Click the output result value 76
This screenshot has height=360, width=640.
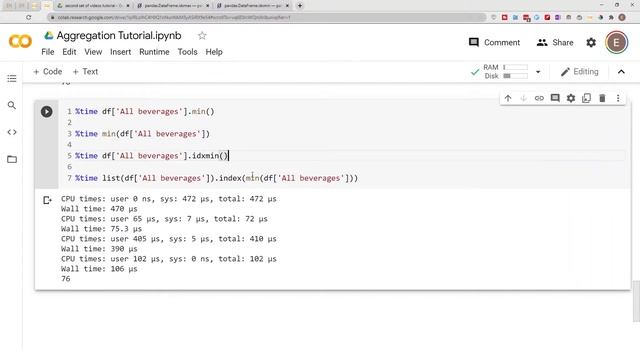tap(66, 279)
